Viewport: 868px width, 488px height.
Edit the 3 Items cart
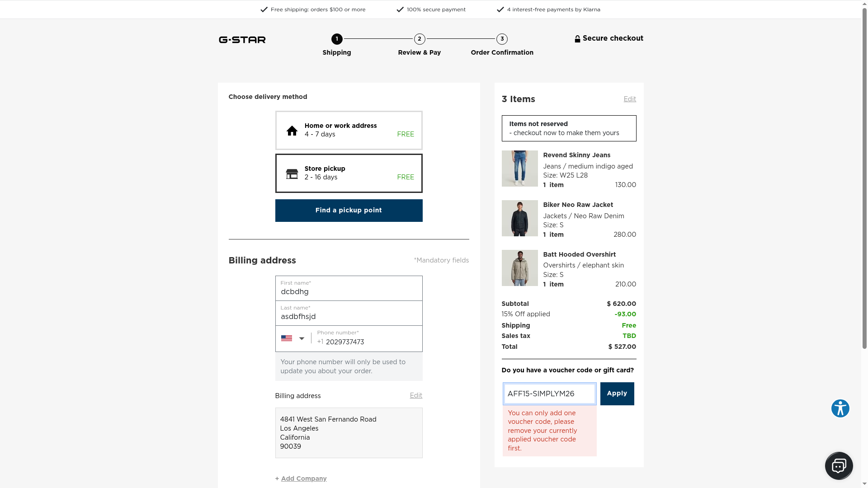(x=630, y=99)
